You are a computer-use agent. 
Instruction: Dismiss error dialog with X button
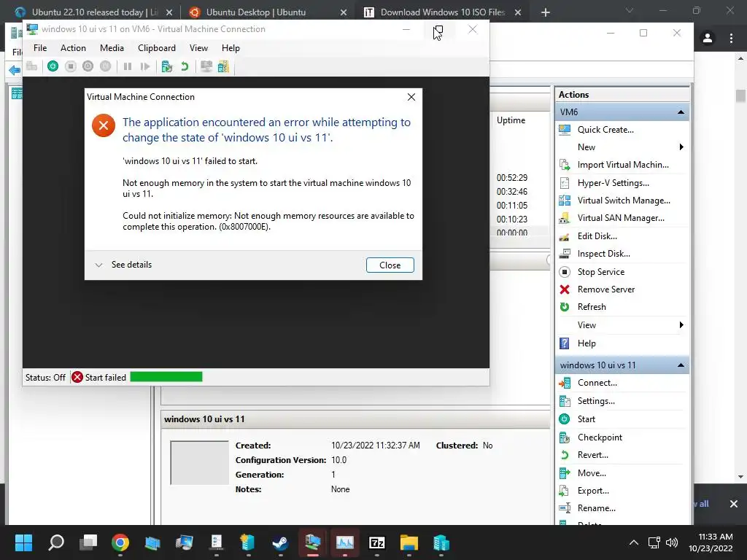(x=411, y=97)
